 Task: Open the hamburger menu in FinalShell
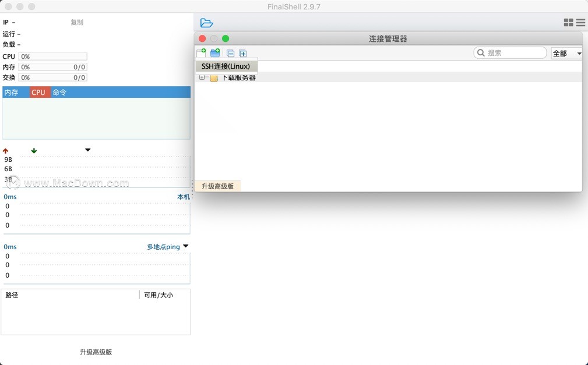point(580,23)
